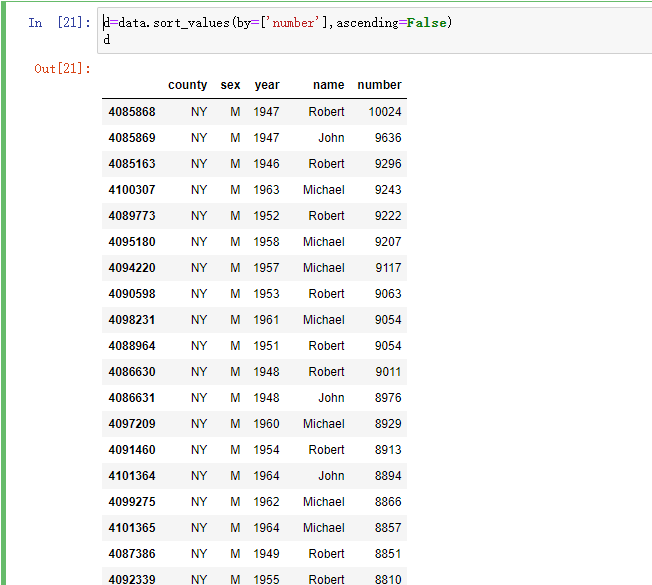Click the number value 9207
Screen dimensions: 652x585
point(388,242)
